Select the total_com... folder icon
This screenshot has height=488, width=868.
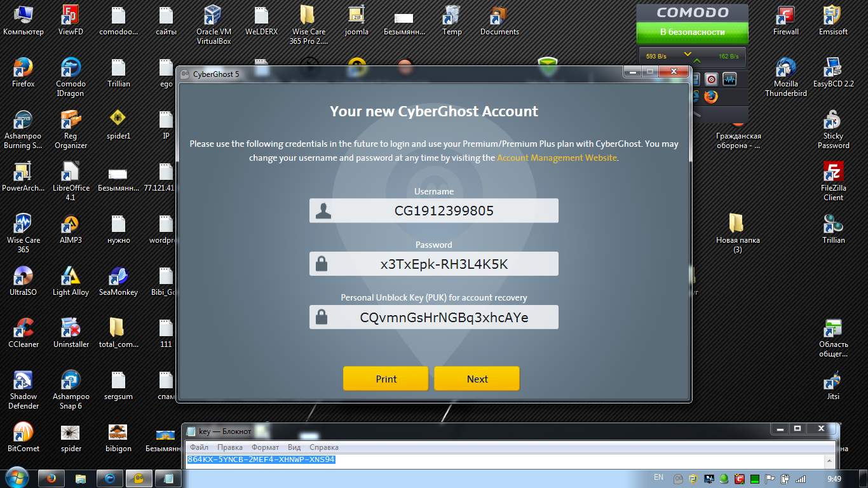tap(118, 332)
